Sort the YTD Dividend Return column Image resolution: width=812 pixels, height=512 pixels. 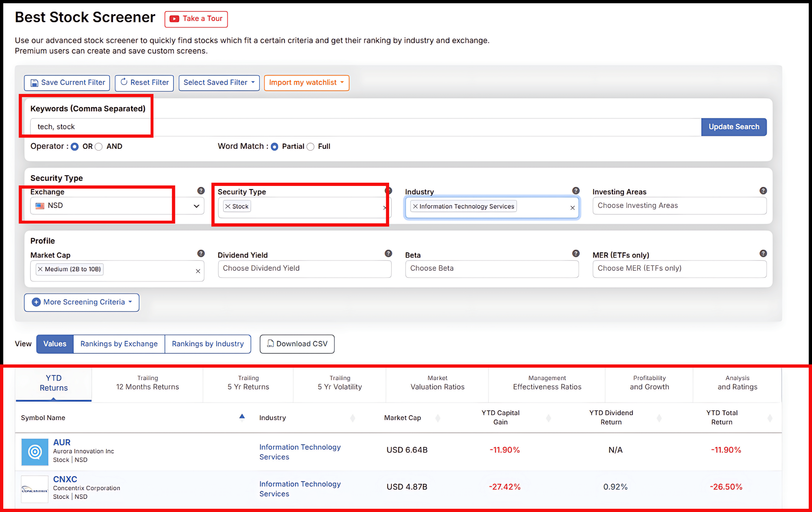659,418
